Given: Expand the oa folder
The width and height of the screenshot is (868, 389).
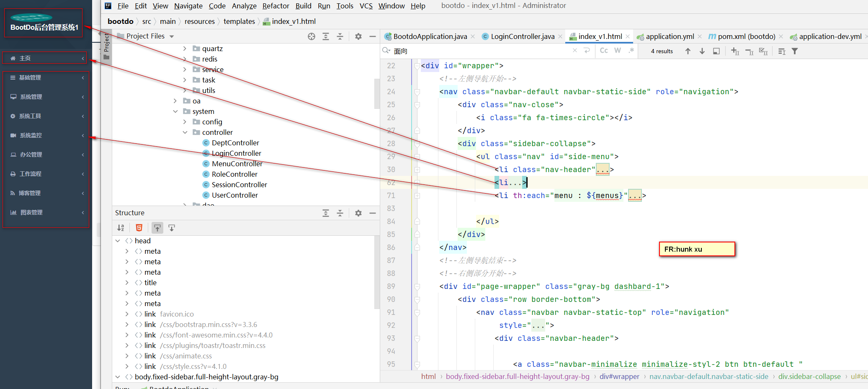Looking at the screenshot, I should pos(175,101).
